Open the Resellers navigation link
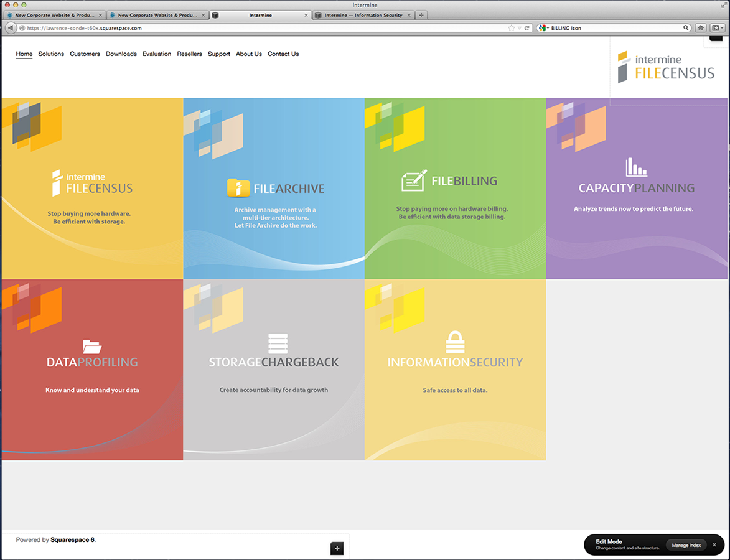Image resolution: width=730 pixels, height=560 pixels. click(x=189, y=54)
